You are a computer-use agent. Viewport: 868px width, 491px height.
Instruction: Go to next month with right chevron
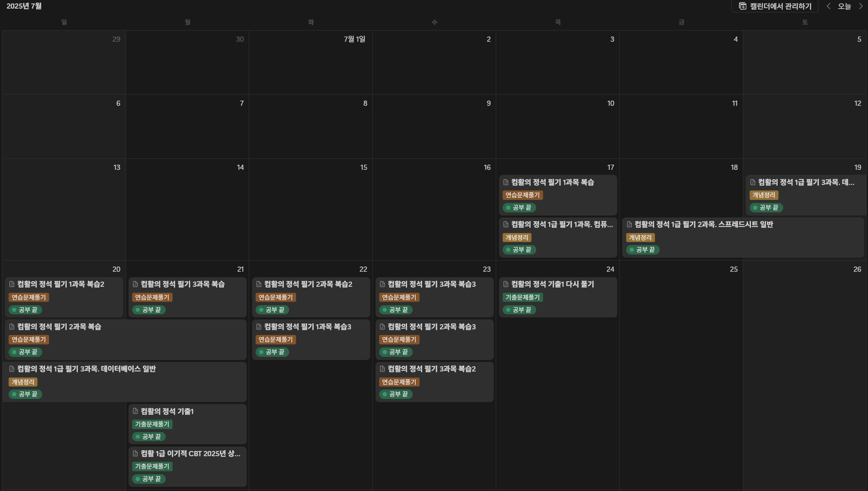click(861, 6)
